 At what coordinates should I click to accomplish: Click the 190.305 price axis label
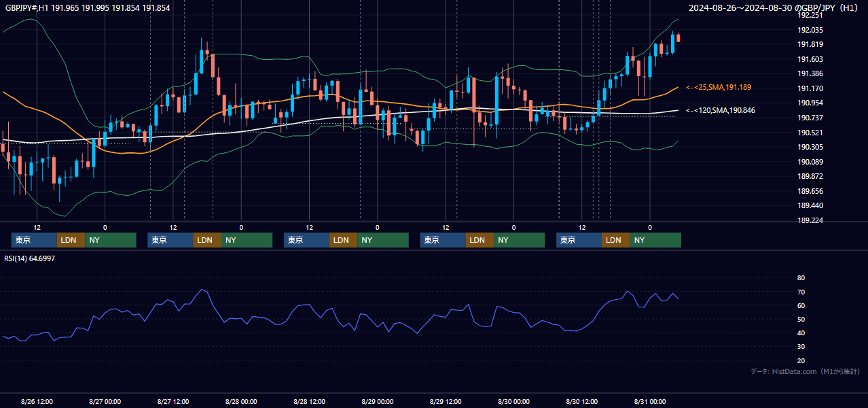pos(810,147)
